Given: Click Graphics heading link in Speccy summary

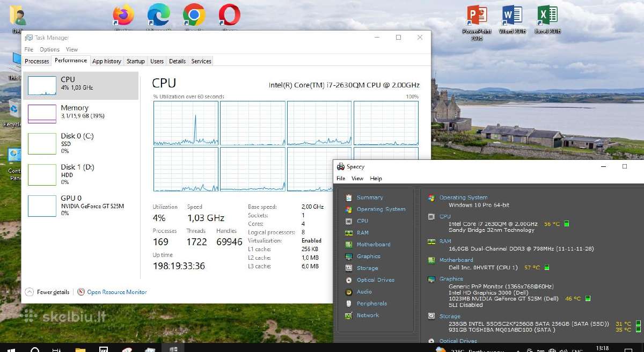Looking at the screenshot, I should (451, 279).
